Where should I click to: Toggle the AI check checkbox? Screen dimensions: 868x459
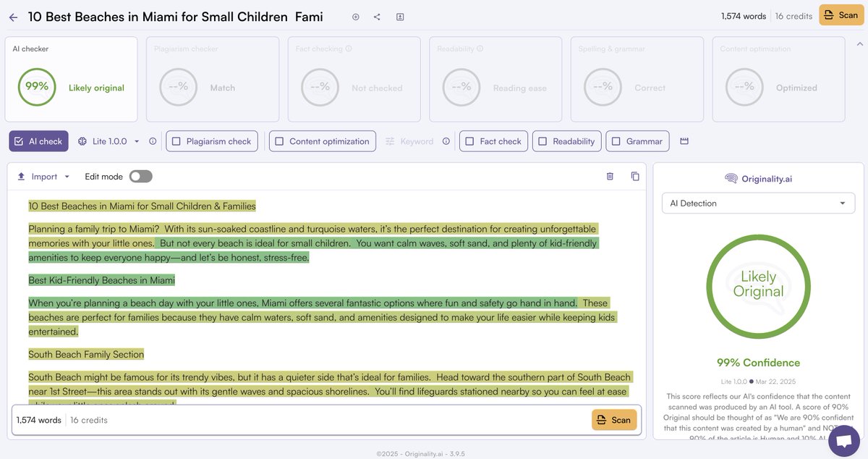click(x=38, y=141)
